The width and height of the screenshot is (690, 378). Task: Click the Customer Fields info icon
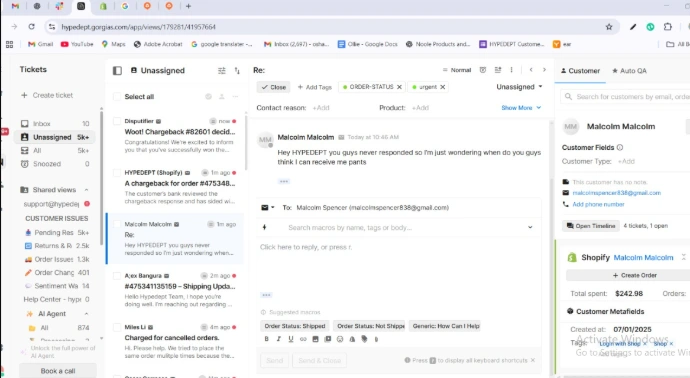620,147
